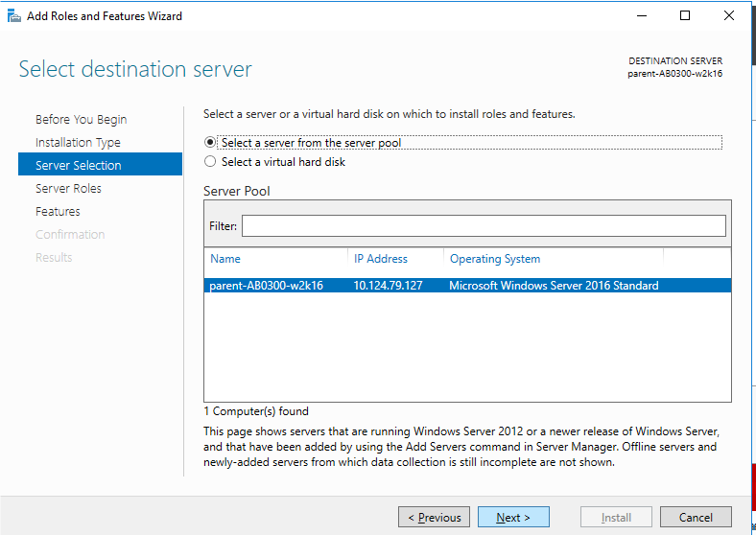
Task: Click the wizard icon in the title bar
Action: pos(14,16)
